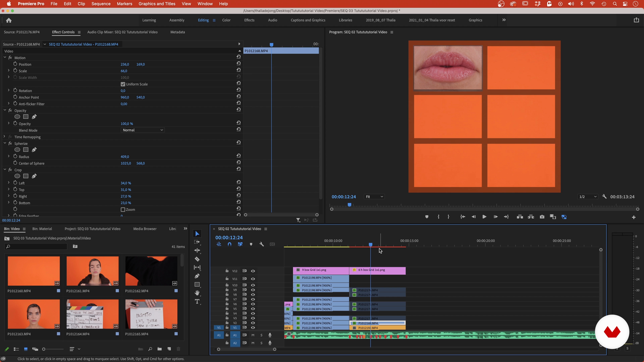This screenshot has width=644, height=362.
Task: Open Effects workspace
Action: pos(249,20)
